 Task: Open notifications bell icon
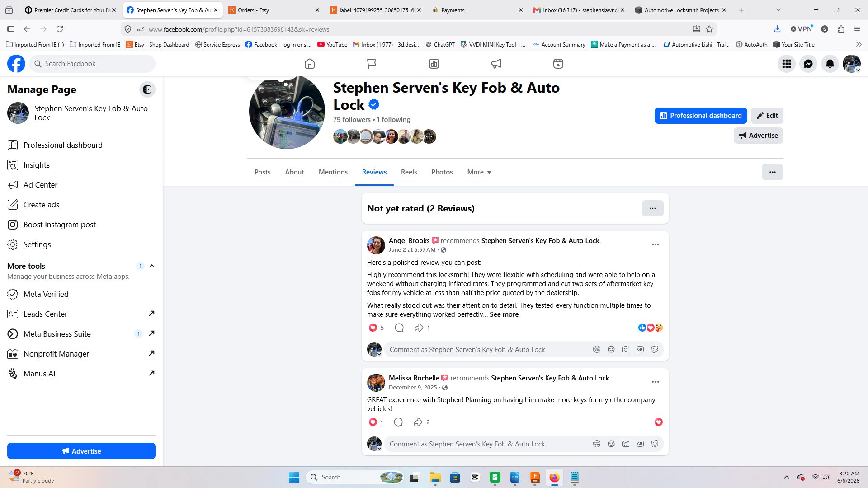pyautogui.click(x=830, y=64)
